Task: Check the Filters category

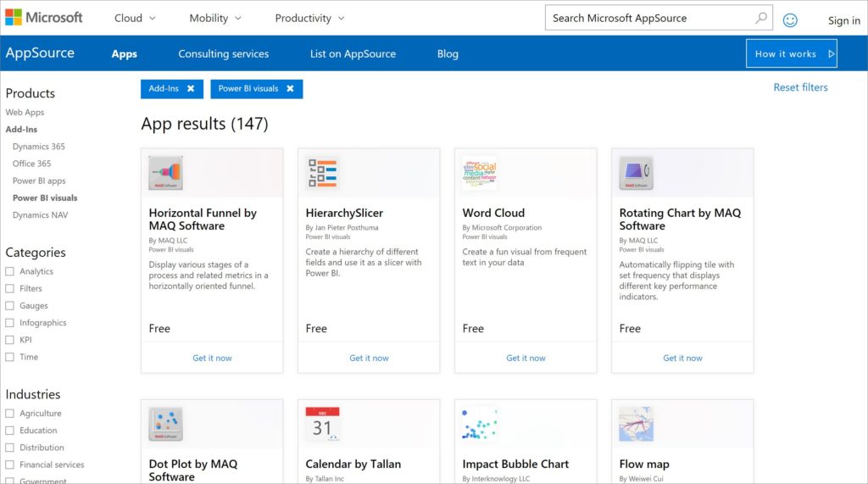Action: tap(9, 288)
